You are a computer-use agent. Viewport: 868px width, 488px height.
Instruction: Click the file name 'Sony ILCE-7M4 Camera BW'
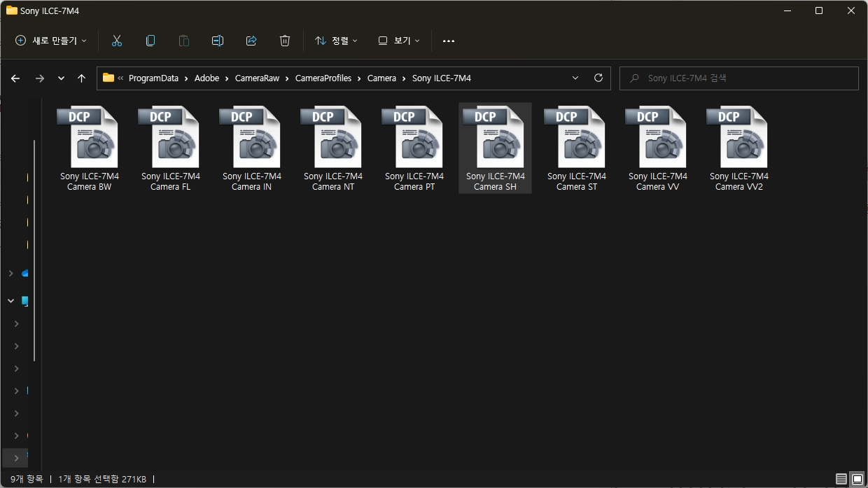pyautogui.click(x=90, y=181)
